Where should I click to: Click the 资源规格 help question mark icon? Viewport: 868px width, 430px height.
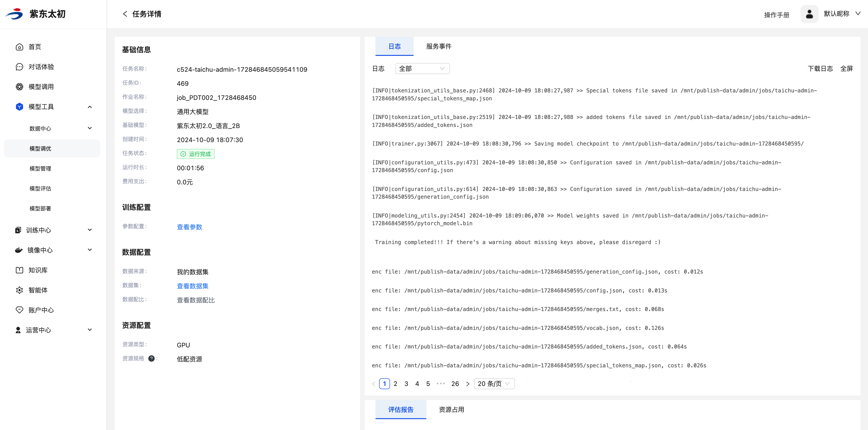pyautogui.click(x=151, y=358)
